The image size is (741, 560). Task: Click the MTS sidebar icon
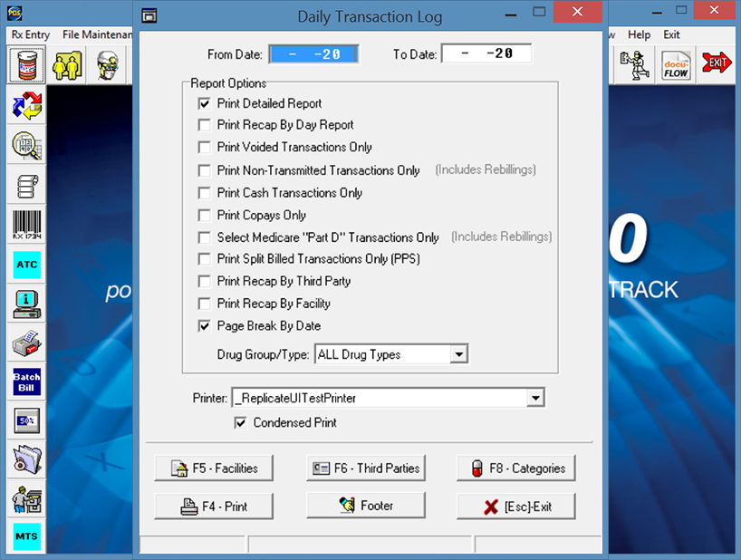[x=27, y=536]
